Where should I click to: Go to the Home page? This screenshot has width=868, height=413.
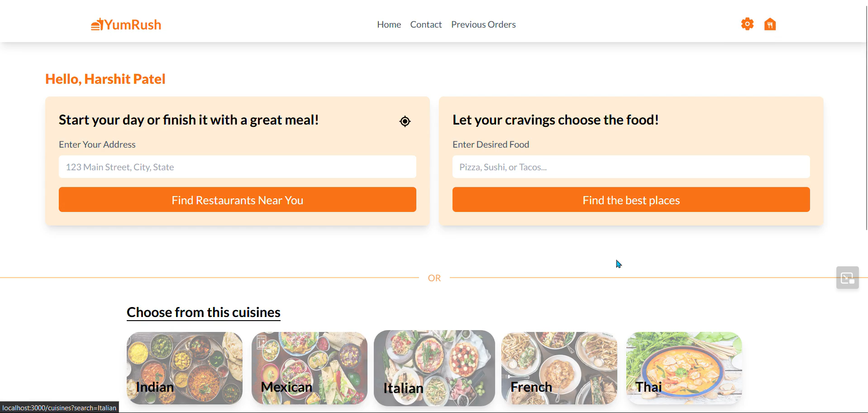pyautogui.click(x=389, y=24)
